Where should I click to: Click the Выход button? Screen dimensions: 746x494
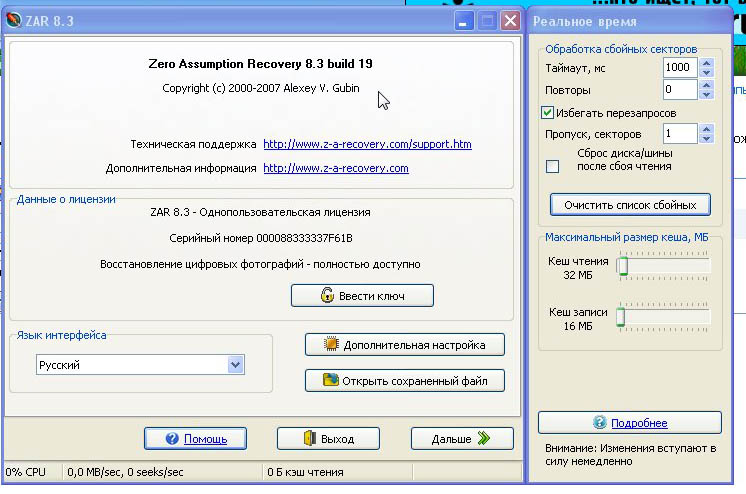(328, 438)
